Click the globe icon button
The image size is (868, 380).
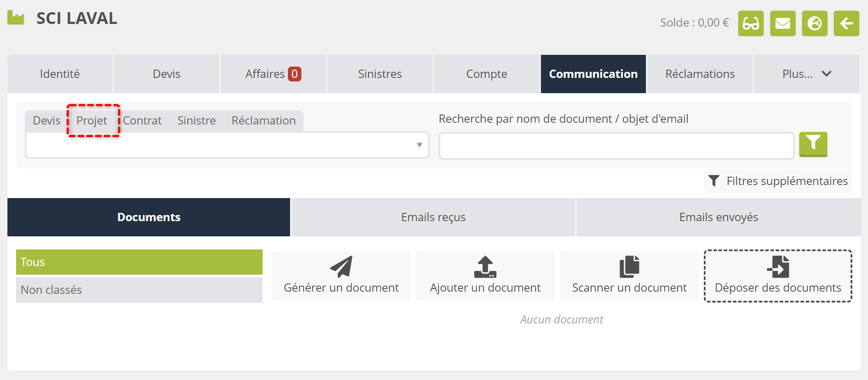point(814,24)
